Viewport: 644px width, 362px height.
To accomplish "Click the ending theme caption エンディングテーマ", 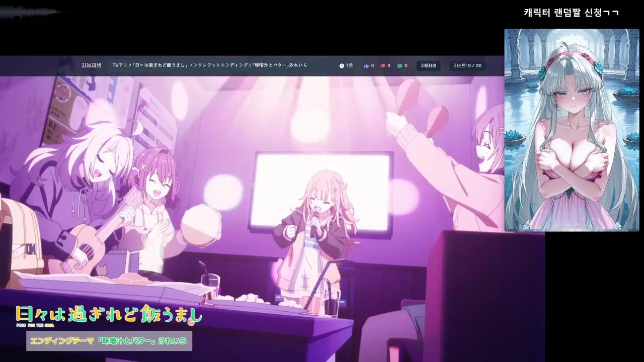I will [x=109, y=341].
